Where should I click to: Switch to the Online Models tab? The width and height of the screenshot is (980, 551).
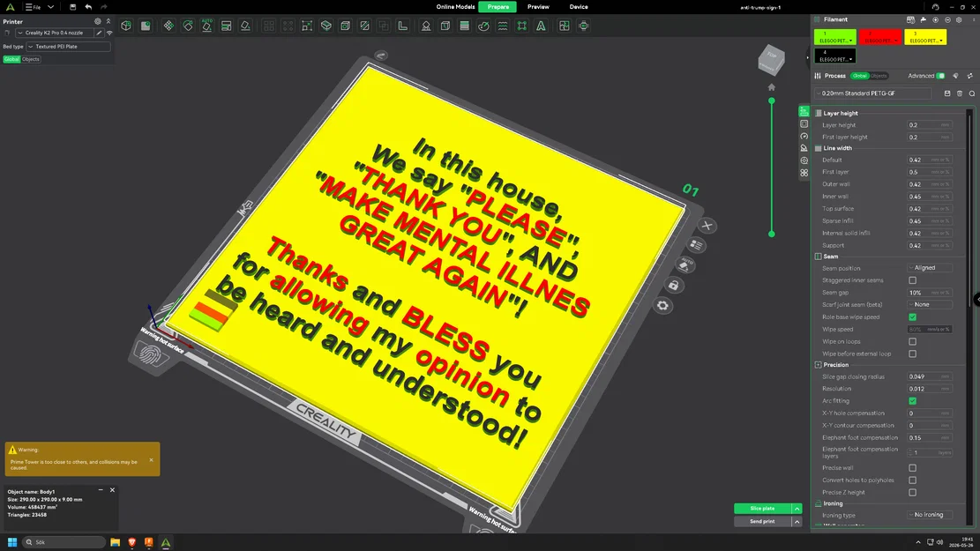tap(455, 7)
